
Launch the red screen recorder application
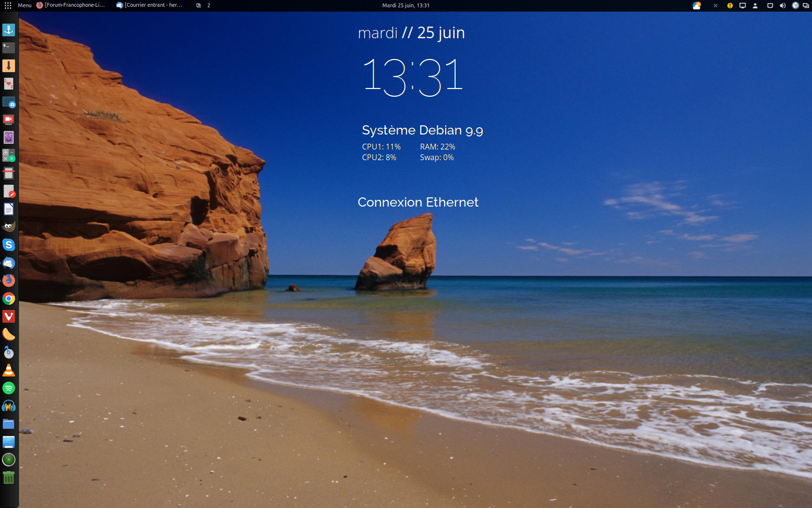point(9,120)
